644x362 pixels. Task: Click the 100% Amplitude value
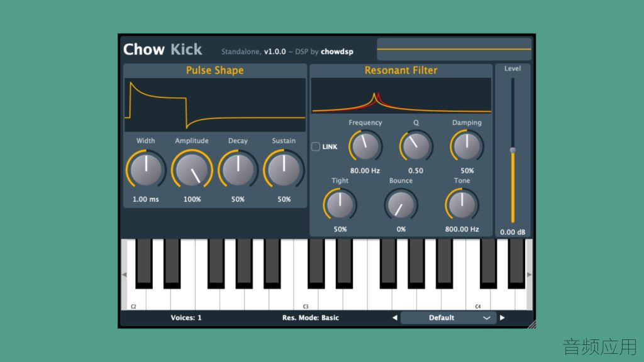[192, 199]
